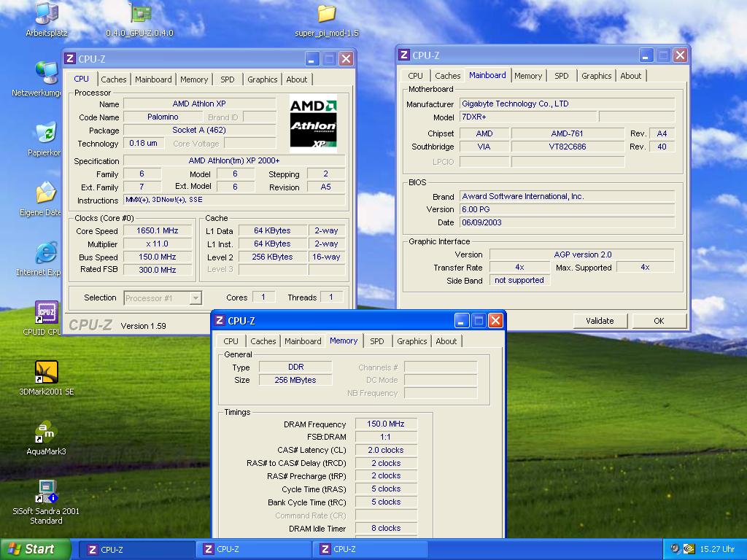Expand the Processor #1 selection dropdown

[x=195, y=297]
